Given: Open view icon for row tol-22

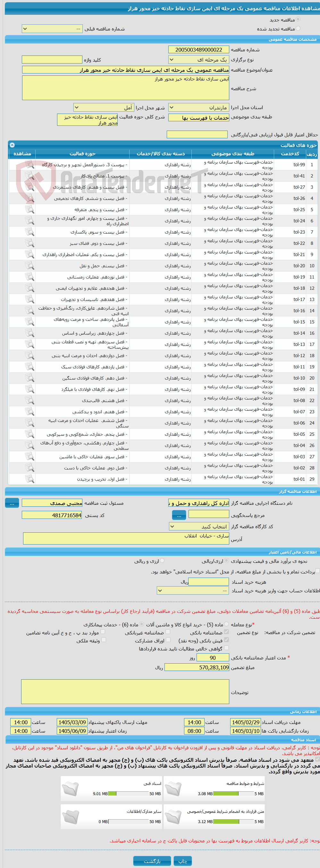Looking at the screenshot, I should 29,243.
